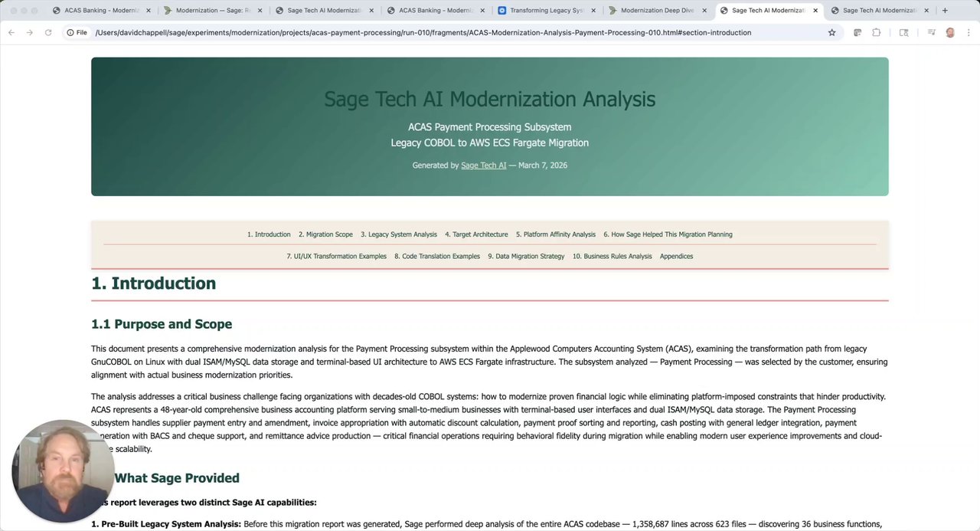This screenshot has width=980, height=531.
Task: Jump to section 1. Introduction
Action: [269, 234]
